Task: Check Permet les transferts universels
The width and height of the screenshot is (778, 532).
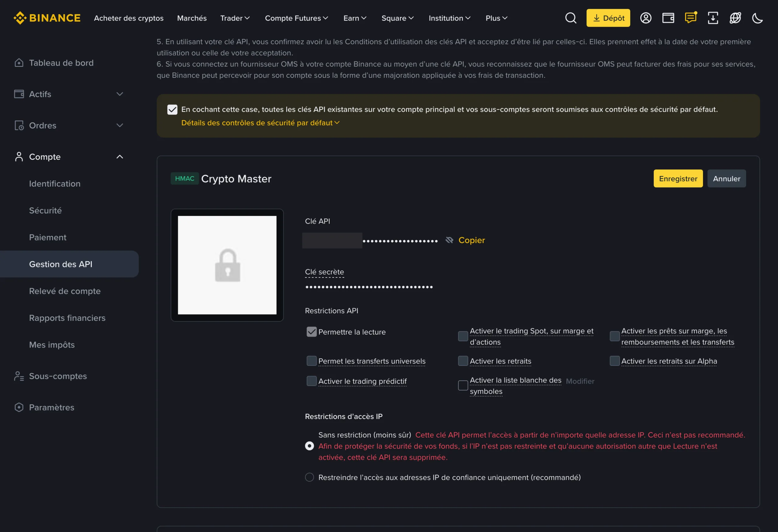Action: point(312,361)
